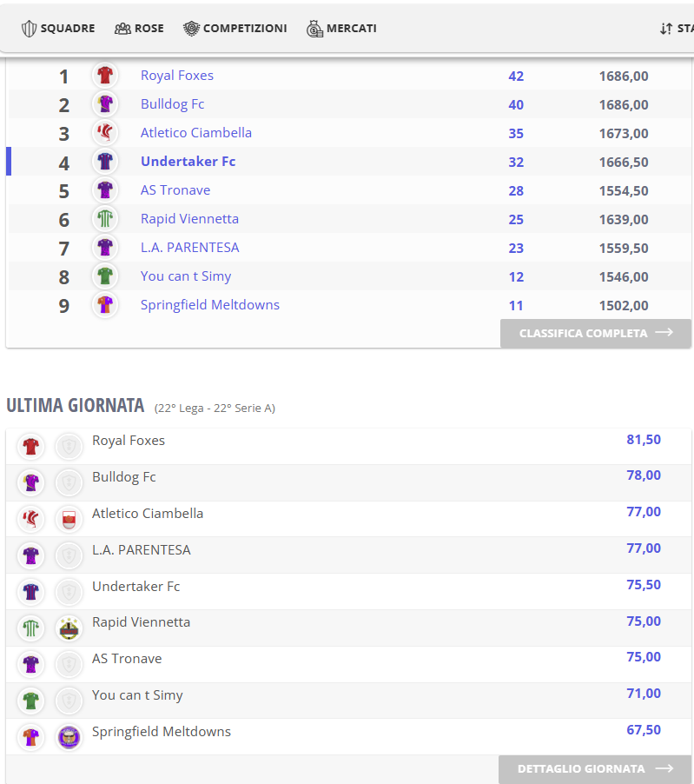Image resolution: width=694 pixels, height=784 pixels.
Task: Open the Competizioni menu
Action: [x=235, y=29]
